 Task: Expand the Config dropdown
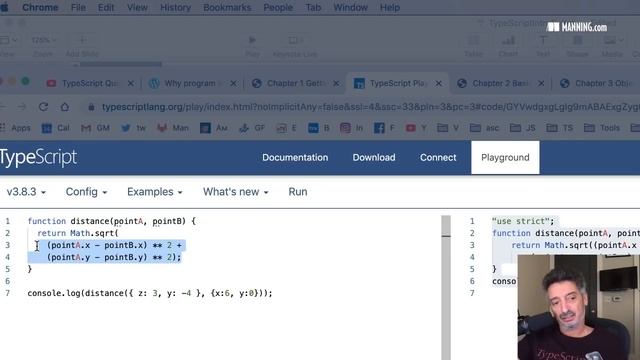point(86,192)
